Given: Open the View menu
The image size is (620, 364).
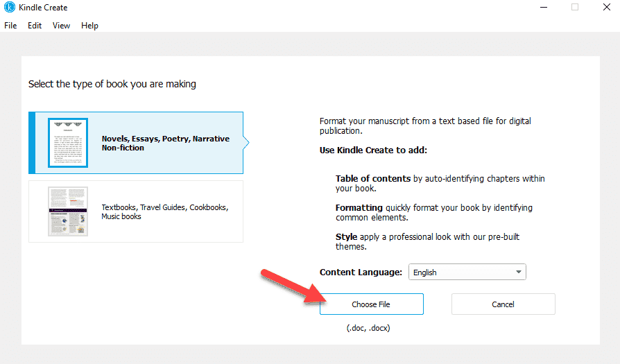Looking at the screenshot, I should 61,26.
